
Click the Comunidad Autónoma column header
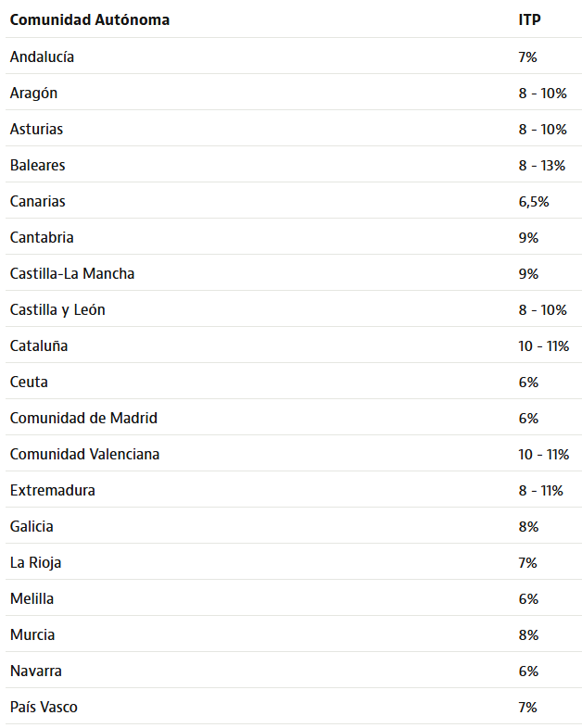89,19
